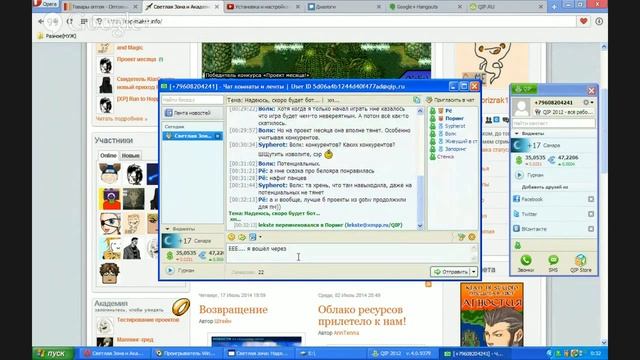Click 'Пригласить в чат' invite button
Image resolution: width=640 pixels, height=360 pixels.
tap(450, 100)
